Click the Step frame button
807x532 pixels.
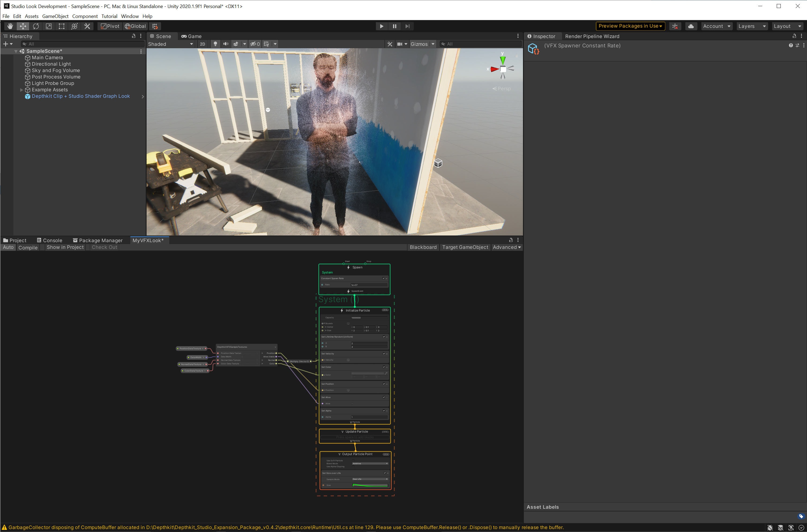(x=407, y=26)
